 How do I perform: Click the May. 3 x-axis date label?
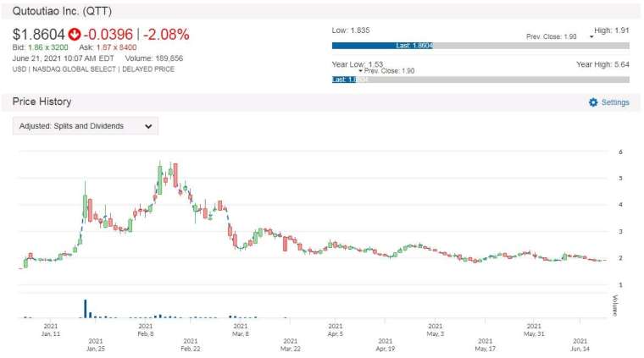point(436,330)
